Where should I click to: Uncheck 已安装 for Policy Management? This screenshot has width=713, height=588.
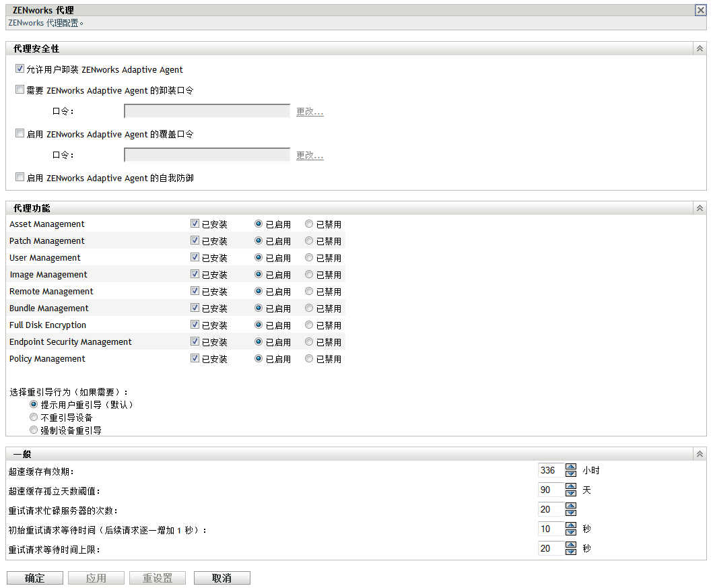coord(195,358)
